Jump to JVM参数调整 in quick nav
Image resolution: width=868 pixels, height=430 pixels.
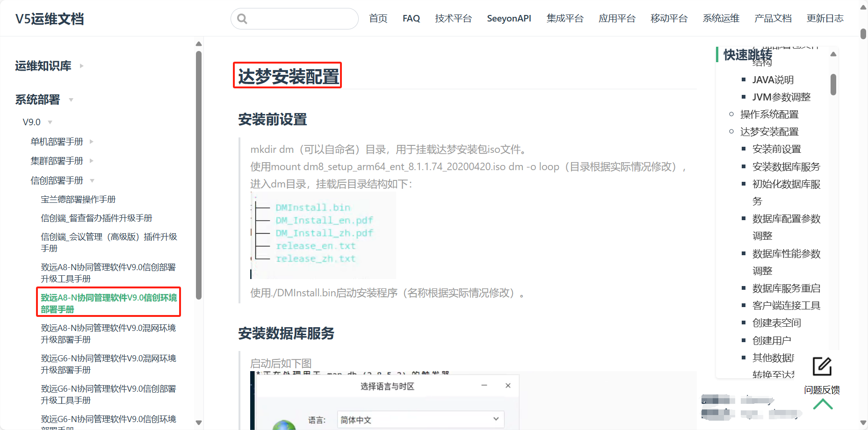(781, 97)
